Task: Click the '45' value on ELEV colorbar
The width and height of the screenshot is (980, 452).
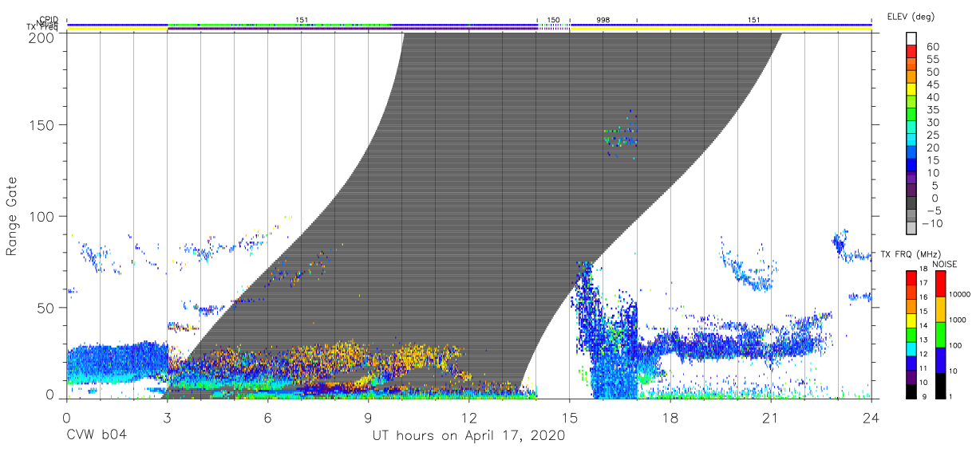Action: click(x=933, y=85)
